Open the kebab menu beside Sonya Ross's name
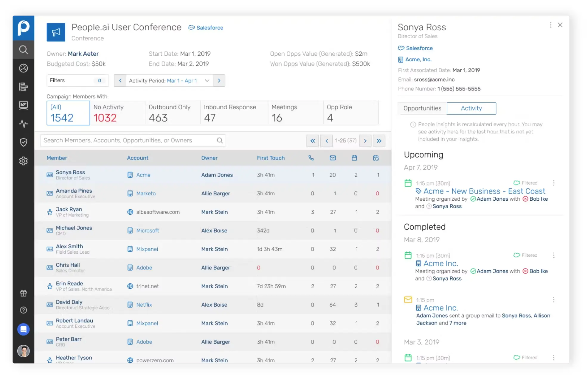This screenshot has height=379, width=588. pyautogui.click(x=550, y=25)
